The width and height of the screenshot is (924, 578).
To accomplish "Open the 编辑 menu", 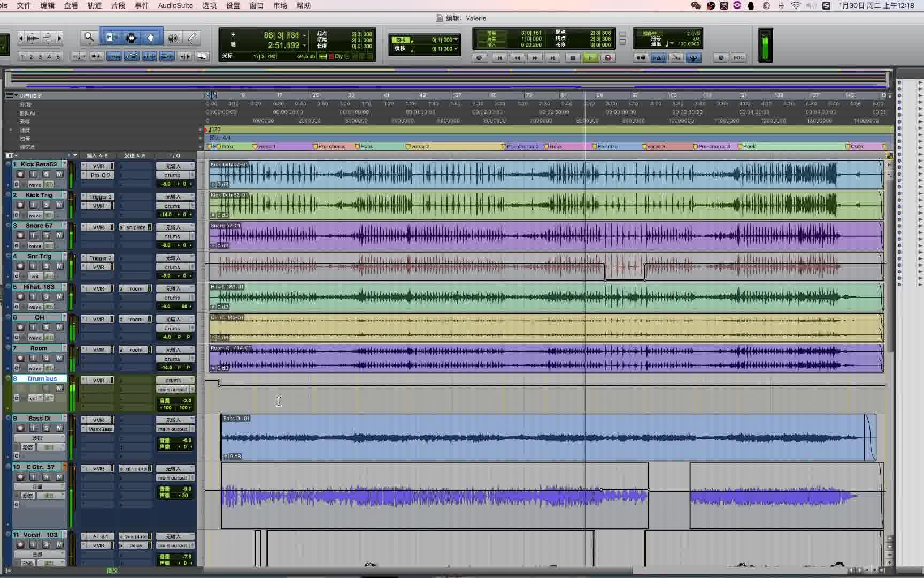I will tap(48, 5).
